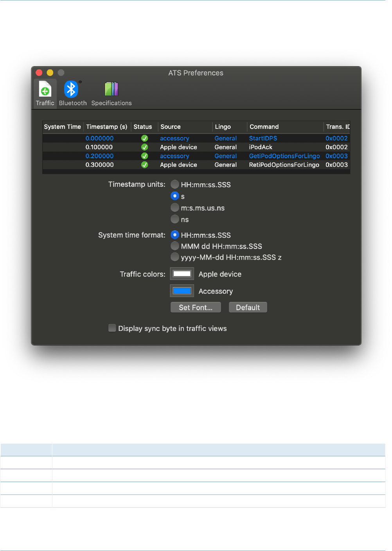The height and width of the screenshot is (551, 392).
Task: Click the status check in the RetiPodOptionsForLingo row
Action: [x=144, y=165]
